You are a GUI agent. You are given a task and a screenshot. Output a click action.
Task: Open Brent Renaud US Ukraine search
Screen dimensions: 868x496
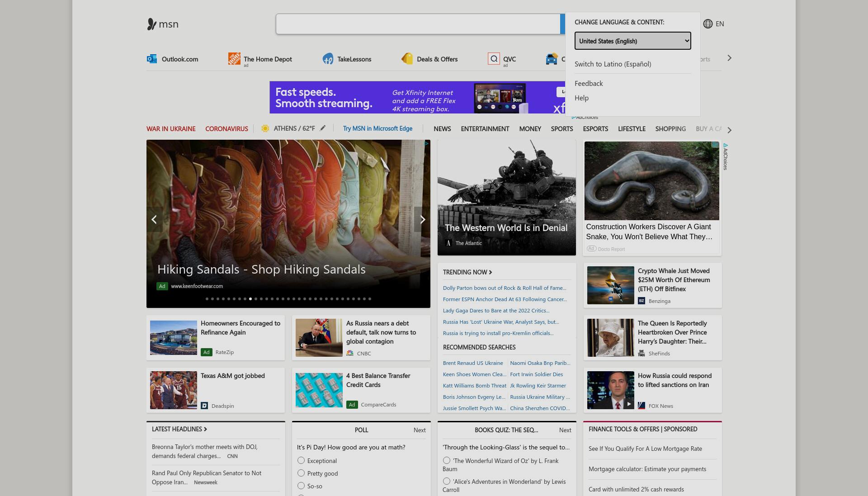473,363
